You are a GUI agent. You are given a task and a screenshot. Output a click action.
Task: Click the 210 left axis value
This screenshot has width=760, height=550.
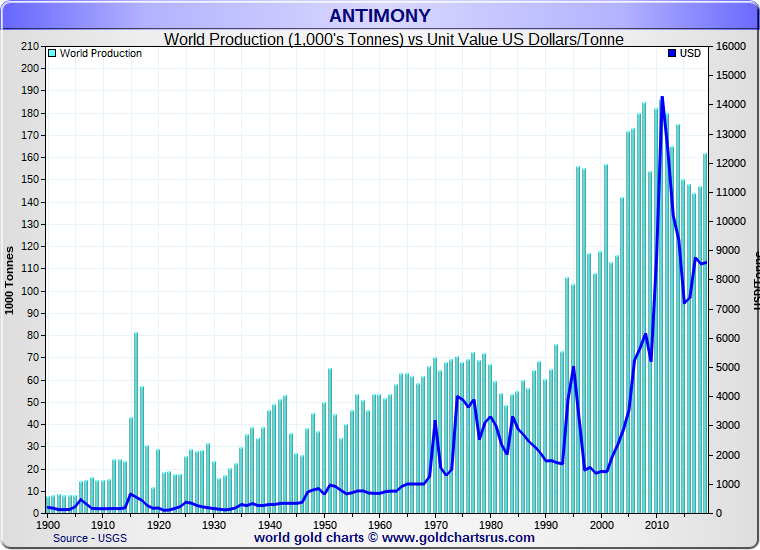point(30,46)
